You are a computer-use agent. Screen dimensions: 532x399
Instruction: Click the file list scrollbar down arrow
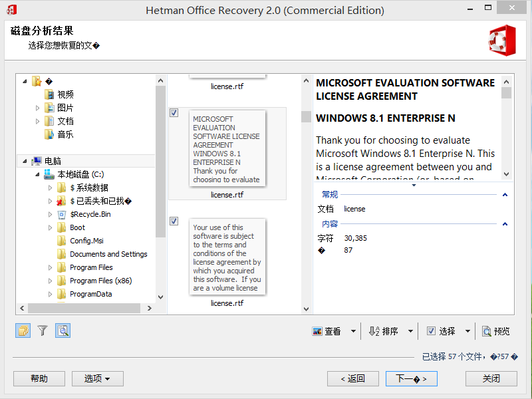click(306, 309)
